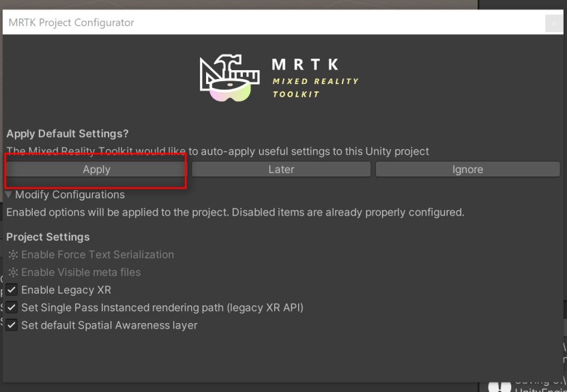567x392 pixels.
Task: Collapse the Modify Configurations foldout
Action: click(x=9, y=195)
